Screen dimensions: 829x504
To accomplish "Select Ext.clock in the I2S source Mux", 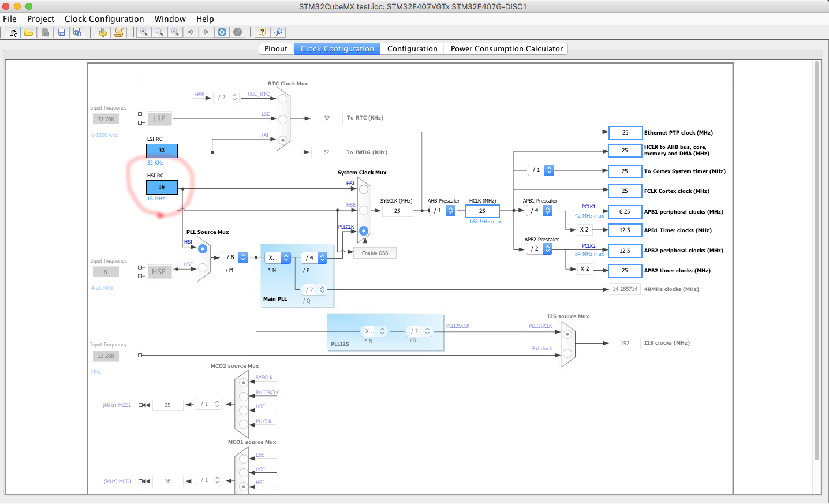I will tap(567, 353).
